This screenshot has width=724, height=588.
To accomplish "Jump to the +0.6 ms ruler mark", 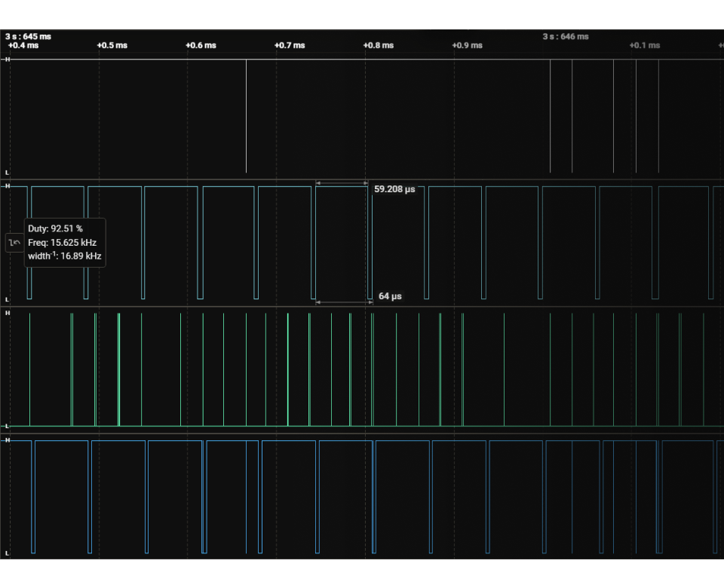I will point(201,45).
